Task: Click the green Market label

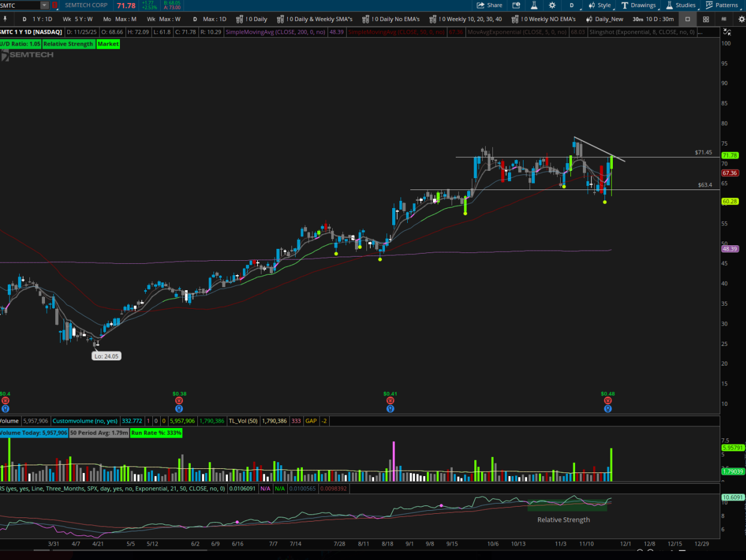Action: [x=108, y=44]
